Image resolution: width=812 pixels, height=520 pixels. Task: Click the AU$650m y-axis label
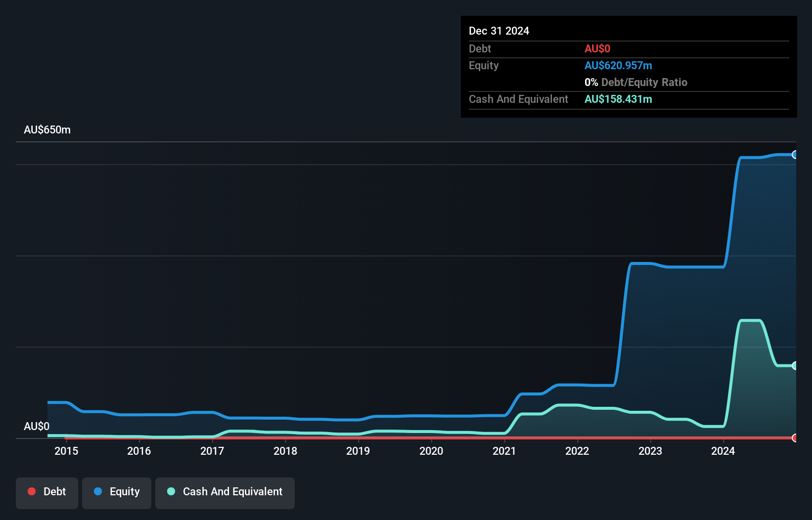pyautogui.click(x=47, y=130)
